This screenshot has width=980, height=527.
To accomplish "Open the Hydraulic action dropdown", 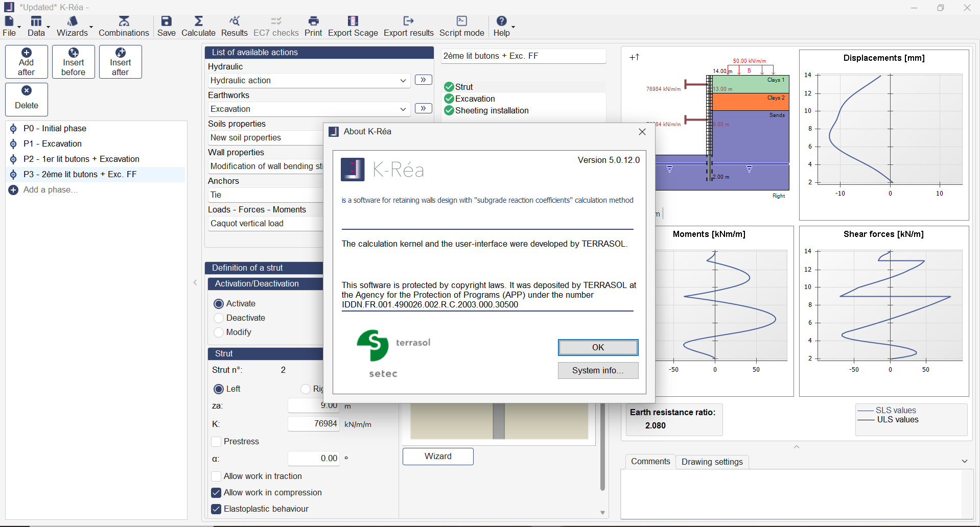I will 309,81.
